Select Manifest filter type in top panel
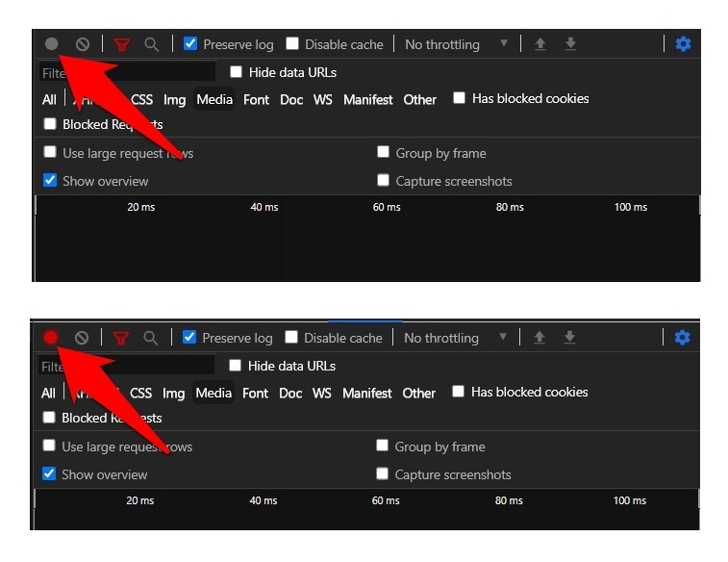Viewport: 728px width, 562px height. pyautogui.click(x=368, y=100)
